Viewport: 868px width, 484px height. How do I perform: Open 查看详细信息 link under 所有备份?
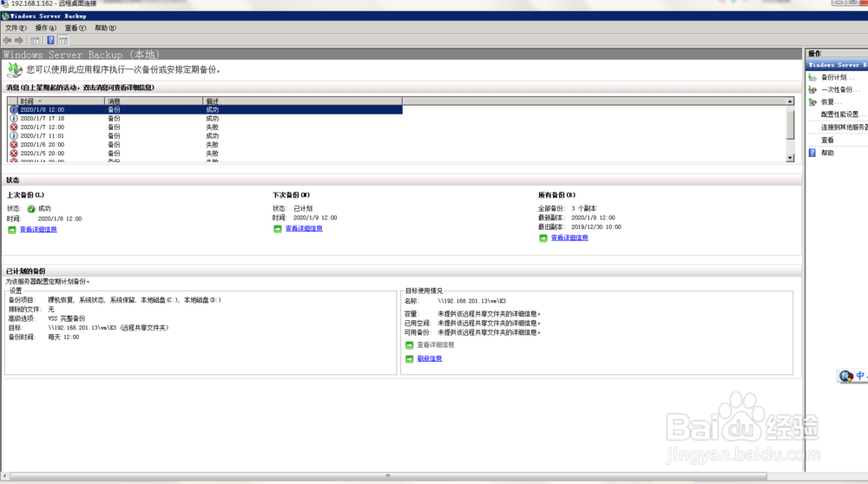[569, 238]
